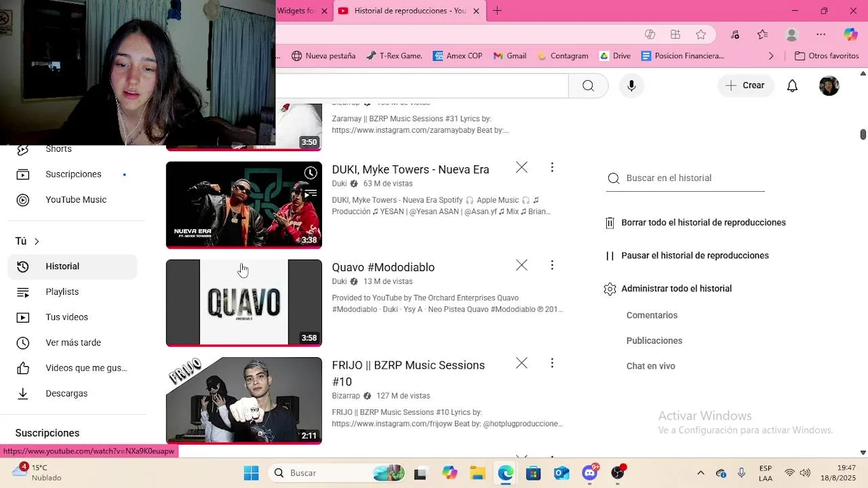This screenshot has height=488, width=868.
Task: Open title DUKI, Myke Towers - Nueva Era
Action: (x=410, y=169)
